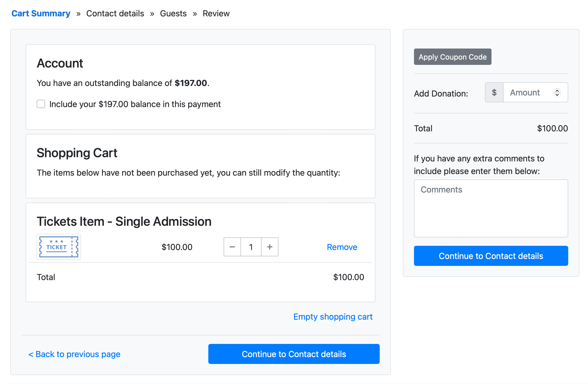The width and height of the screenshot is (588, 384).
Task: Click inside the Comments text area
Action: click(491, 208)
